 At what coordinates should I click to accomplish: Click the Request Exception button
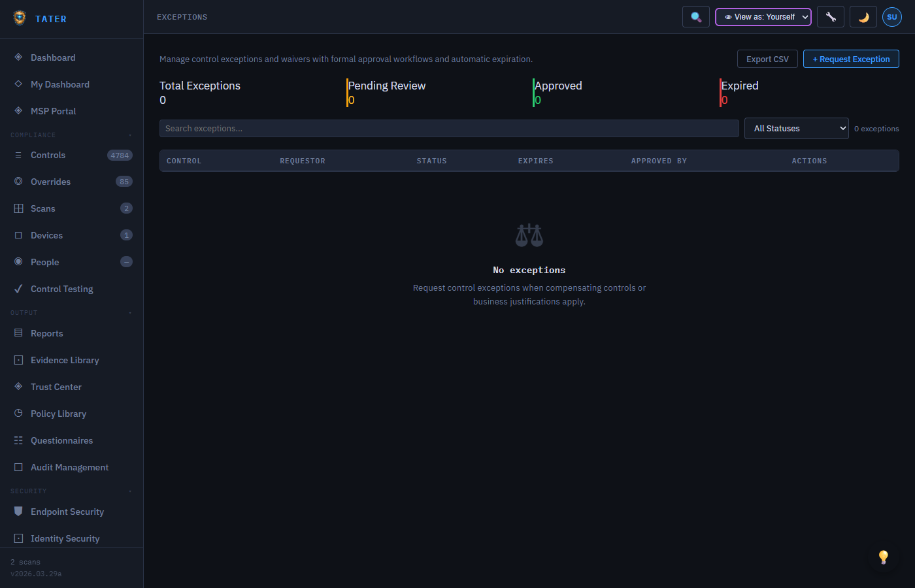point(851,59)
